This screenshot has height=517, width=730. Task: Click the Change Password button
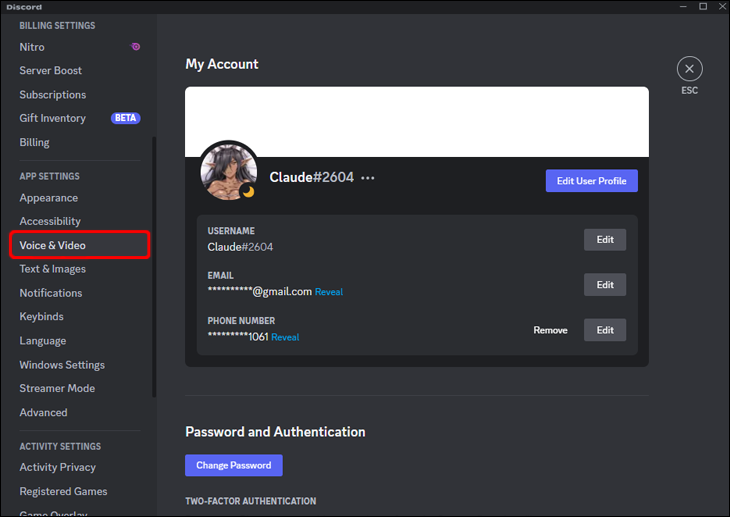coord(234,465)
